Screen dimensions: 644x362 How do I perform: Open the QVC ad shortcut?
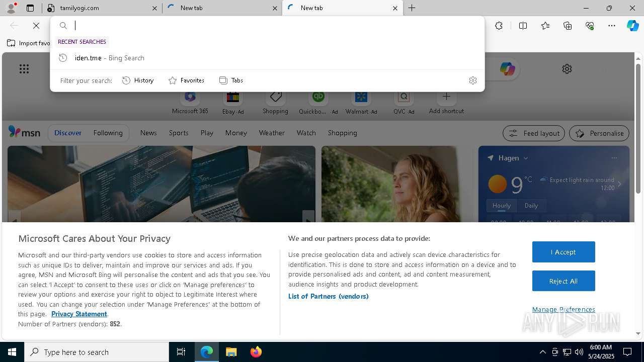[x=404, y=103]
